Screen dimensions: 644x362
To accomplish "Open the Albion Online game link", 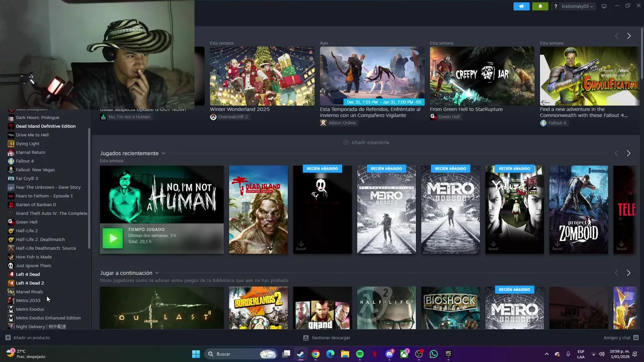I will 338,123.
